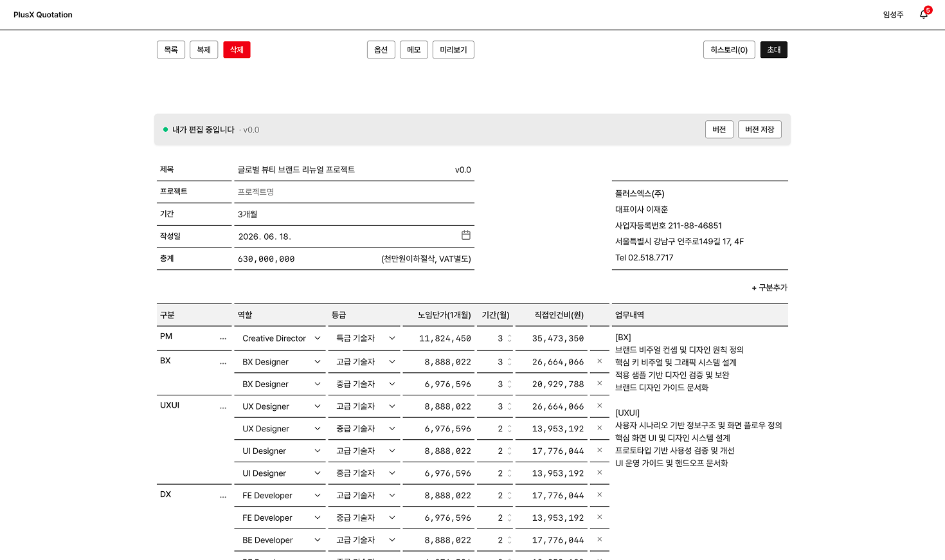This screenshot has width=945, height=560.
Task: Adjust period stepper in 고급 FE Developer row
Action: click(510, 496)
